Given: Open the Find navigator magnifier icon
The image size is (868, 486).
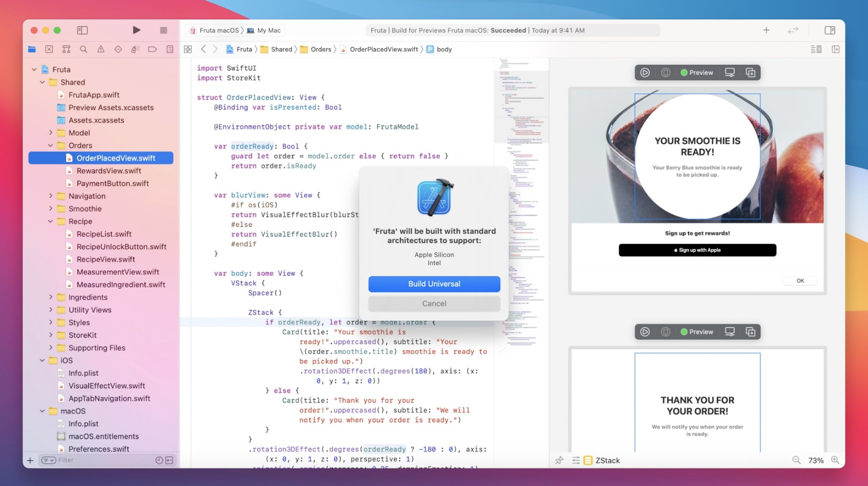Looking at the screenshot, I should [83, 49].
